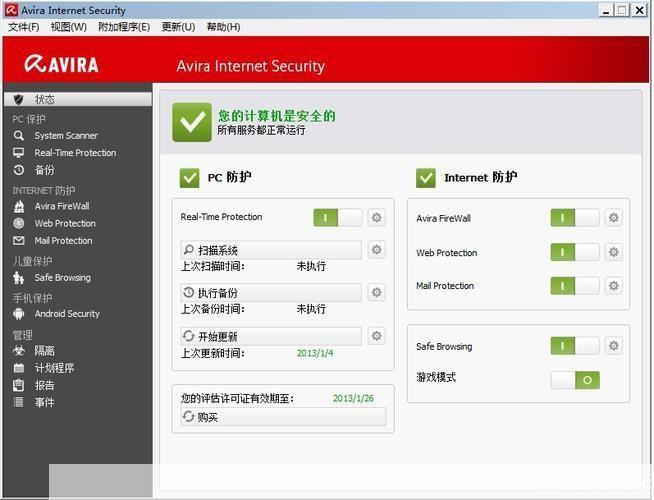Click the Avira logo in red banner
654x500 pixels.
coord(62,64)
